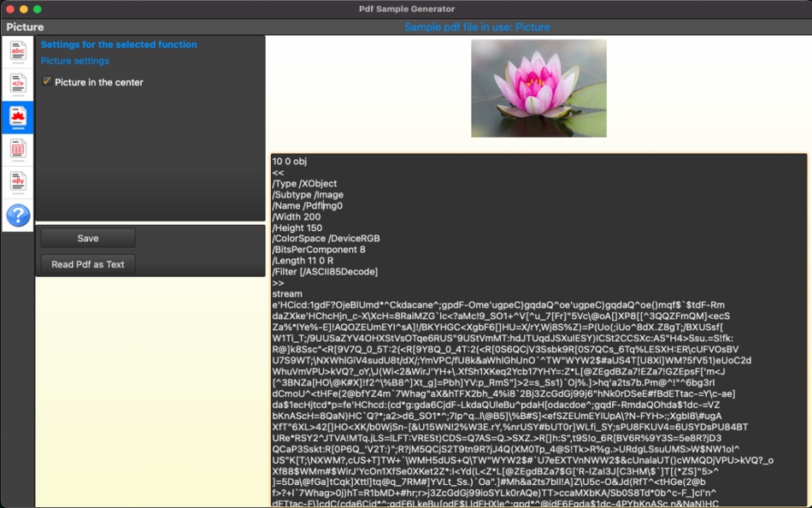This screenshot has height=508, width=812.
Task: Click the Save button
Action: point(86,238)
